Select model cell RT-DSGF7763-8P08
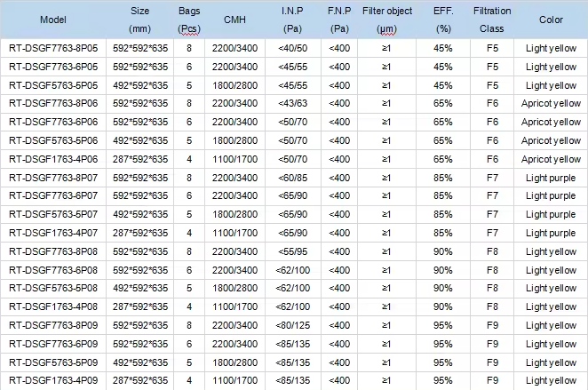The width and height of the screenshot is (588, 390). click(53, 251)
